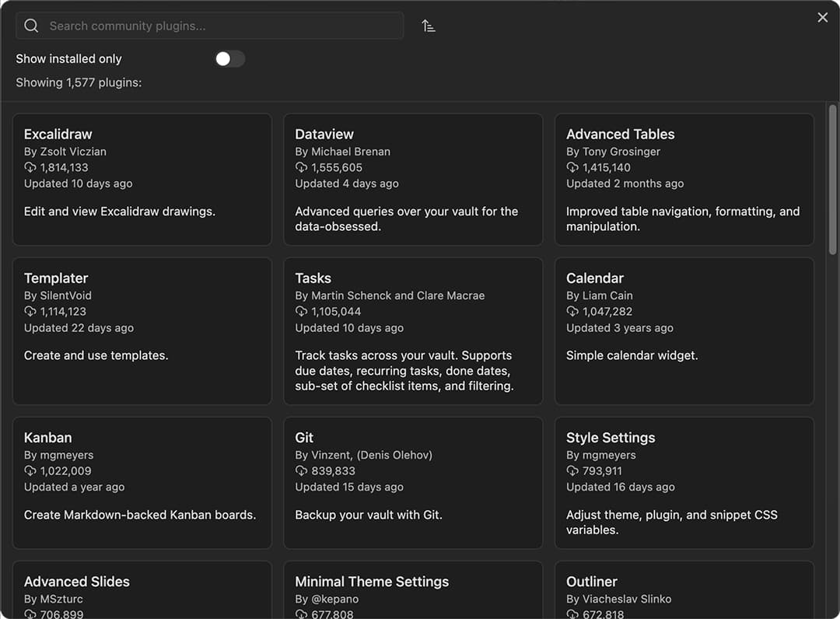Focus the Search community plugins field

(x=209, y=26)
